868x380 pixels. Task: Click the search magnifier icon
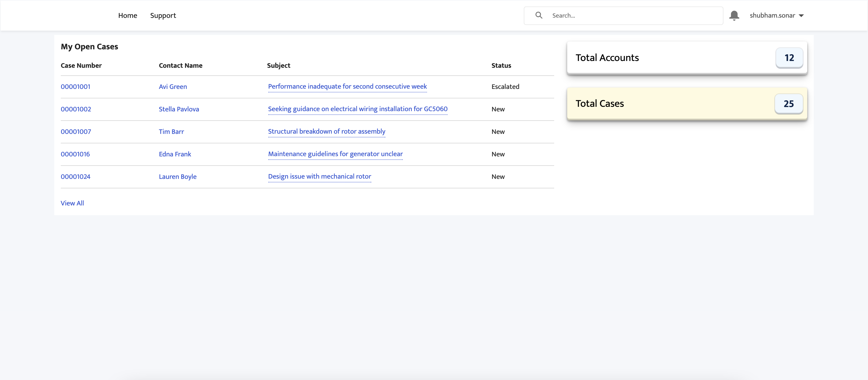539,15
